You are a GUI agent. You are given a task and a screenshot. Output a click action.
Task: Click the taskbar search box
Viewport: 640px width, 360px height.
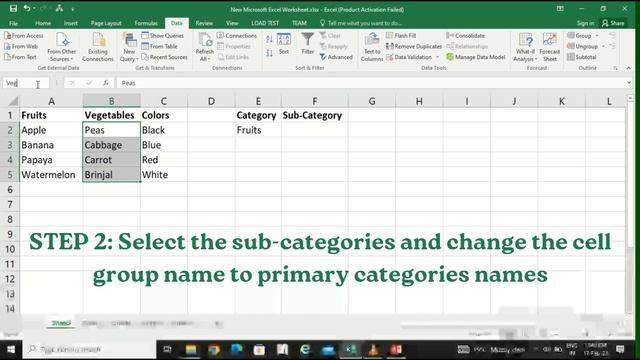coord(89,349)
